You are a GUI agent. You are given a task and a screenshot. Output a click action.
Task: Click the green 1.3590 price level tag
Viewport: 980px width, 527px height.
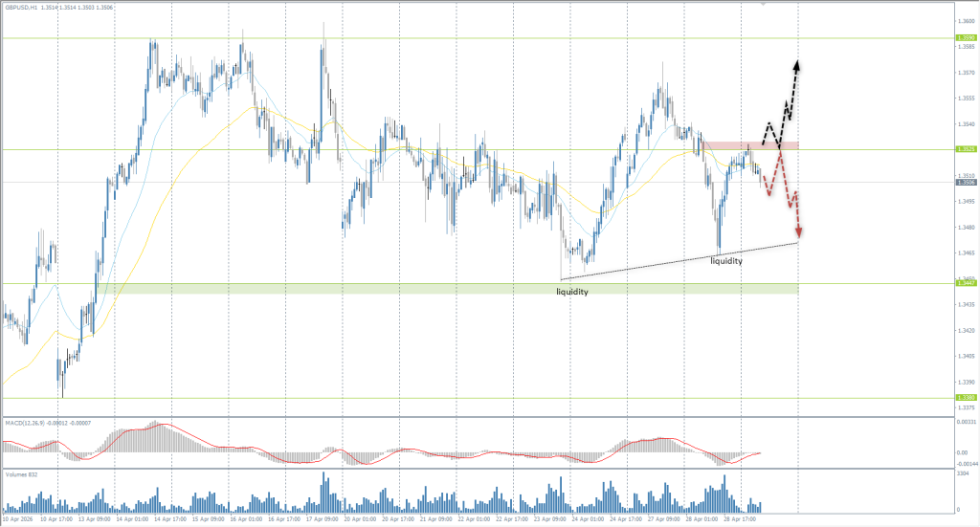click(966, 38)
